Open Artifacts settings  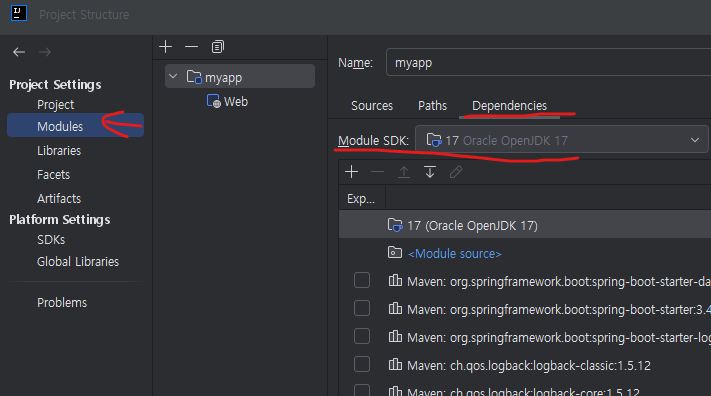[59, 199]
